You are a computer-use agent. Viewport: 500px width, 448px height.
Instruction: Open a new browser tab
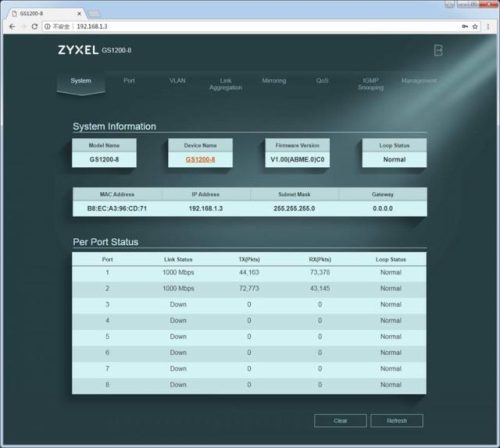(x=94, y=14)
